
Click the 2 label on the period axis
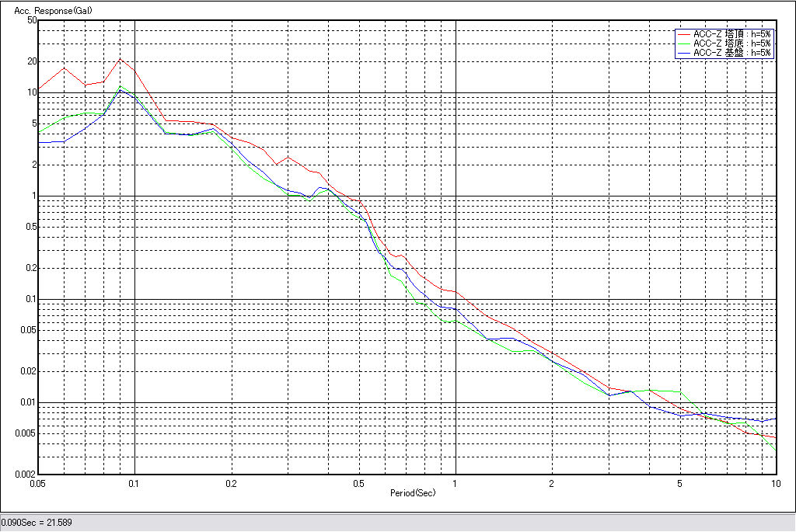coord(551,483)
